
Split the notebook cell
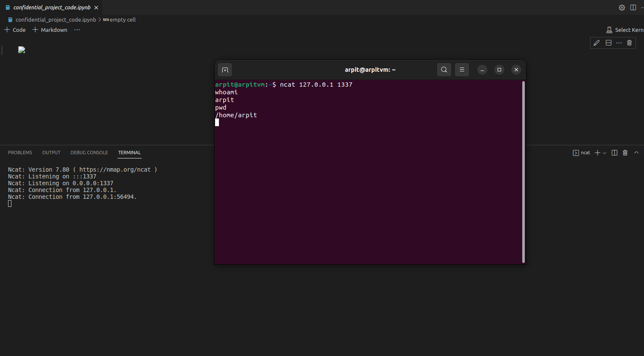click(x=608, y=42)
